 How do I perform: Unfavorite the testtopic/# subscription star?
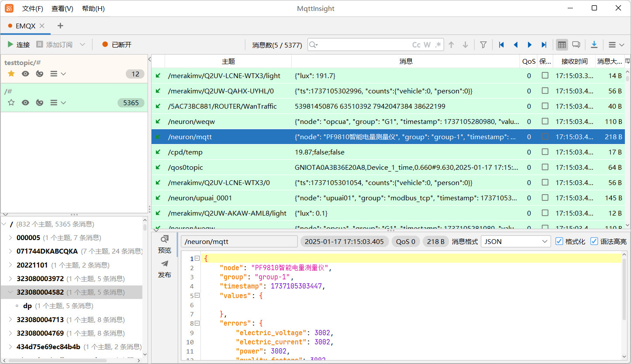click(11, 74)
